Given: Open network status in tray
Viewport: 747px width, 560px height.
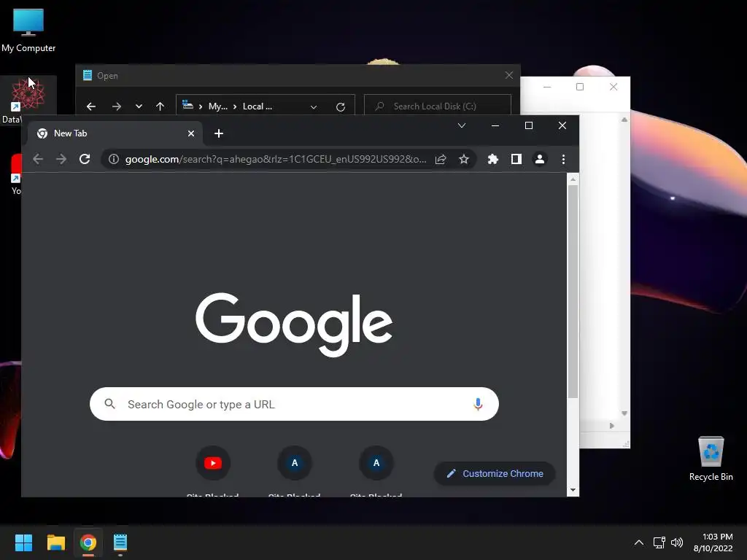Looking at the screenshot, I should [659, 542].
